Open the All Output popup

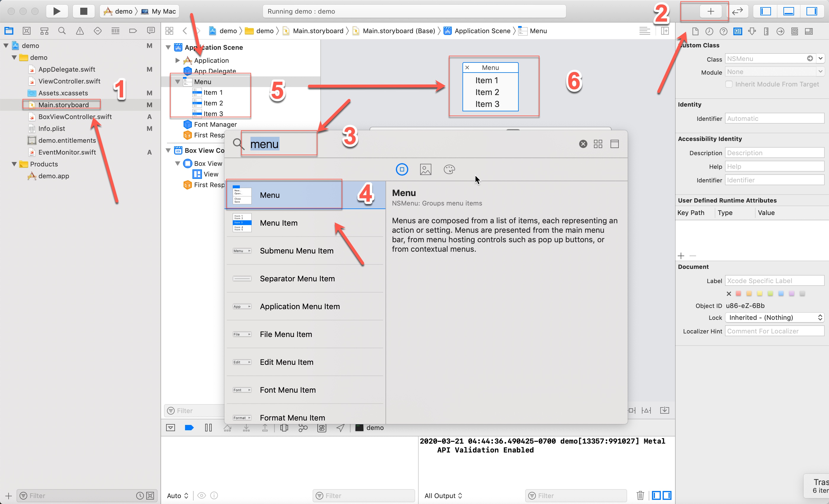pyautogui.click(x=444, y=496)
